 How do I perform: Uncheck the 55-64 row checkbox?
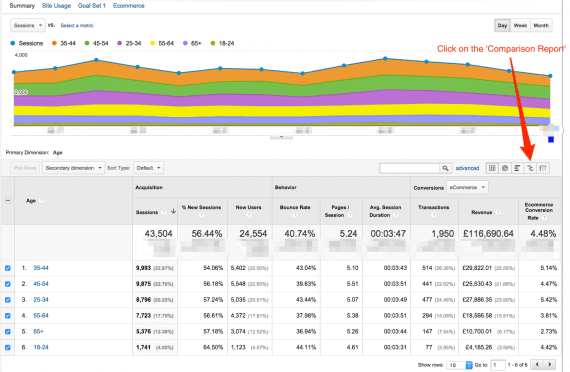click(8, 316)
